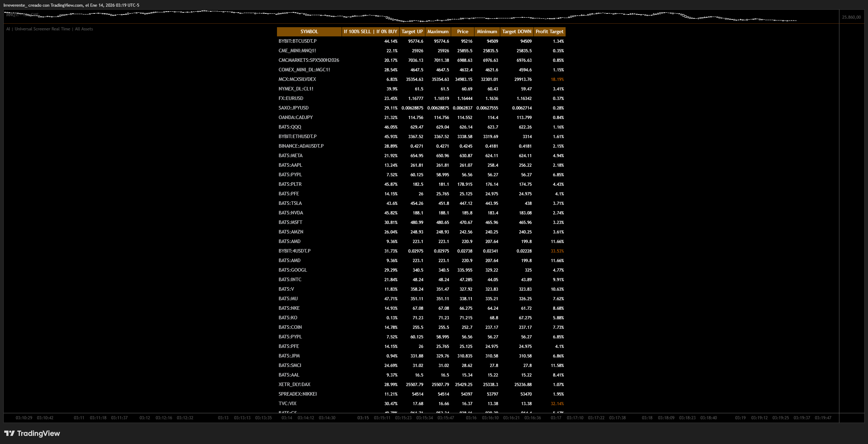Click the 3338.58 price value for ETHUSDT.P
Screen dimensions: 868x444
[x=465, y=137]
